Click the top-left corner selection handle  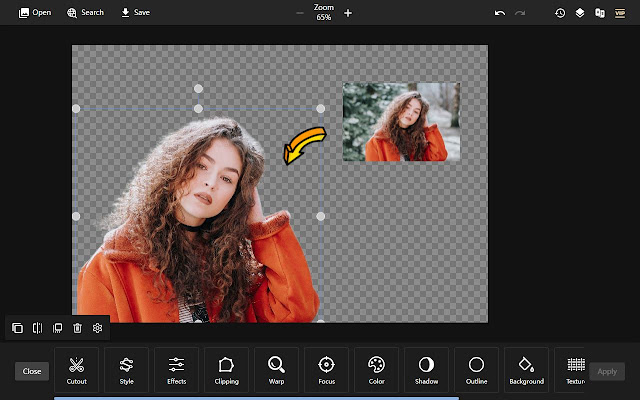(x=76, y=109)
